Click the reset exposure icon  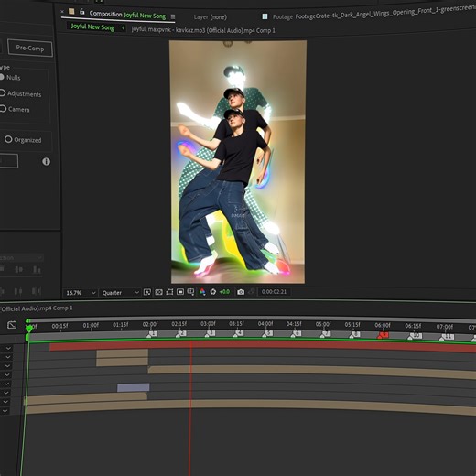[x=213, y=292]
